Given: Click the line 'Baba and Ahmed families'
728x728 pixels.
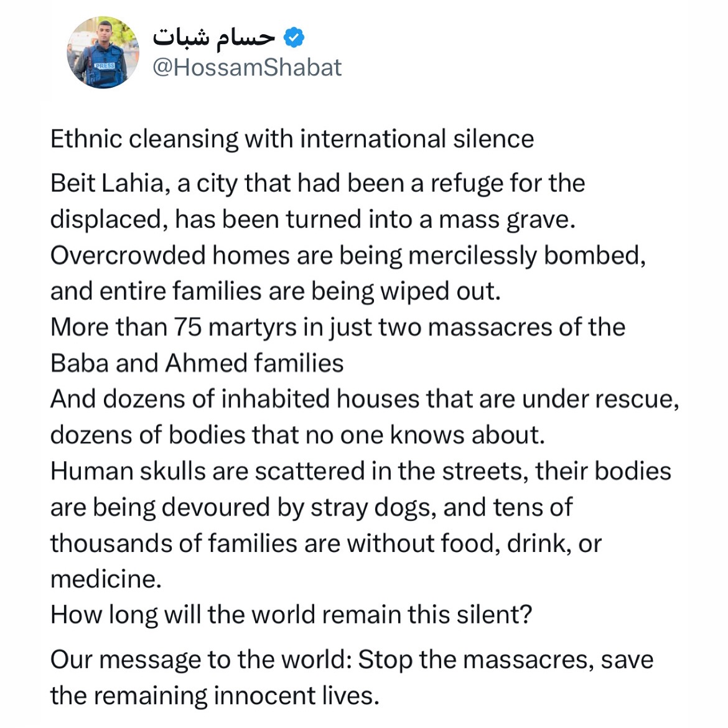Looking at the screenshot, I should pyautogui.click(x=197, y=363).
